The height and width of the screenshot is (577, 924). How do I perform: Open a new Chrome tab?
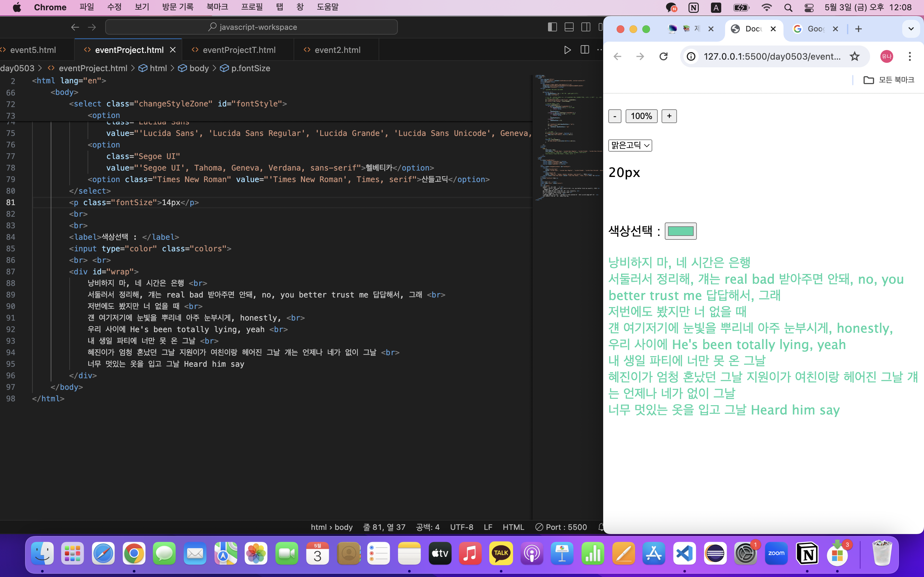point(858,29)
